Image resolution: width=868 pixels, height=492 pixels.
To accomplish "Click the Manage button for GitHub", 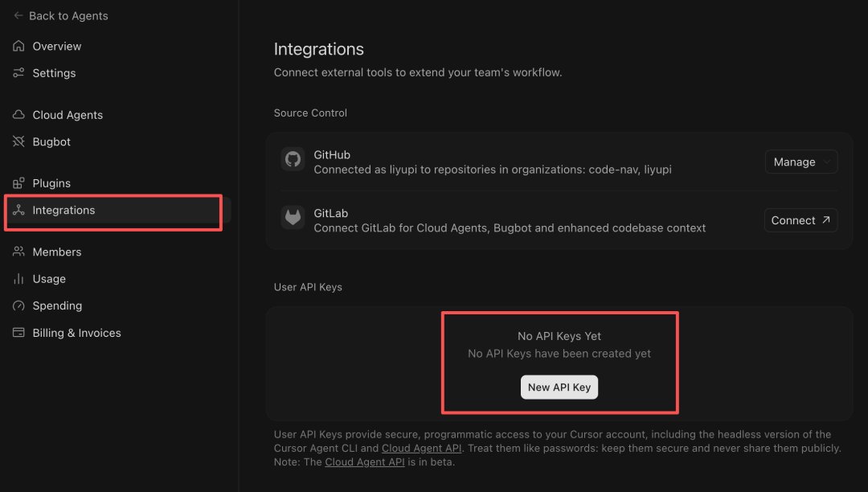I will [x=801, y=162].
